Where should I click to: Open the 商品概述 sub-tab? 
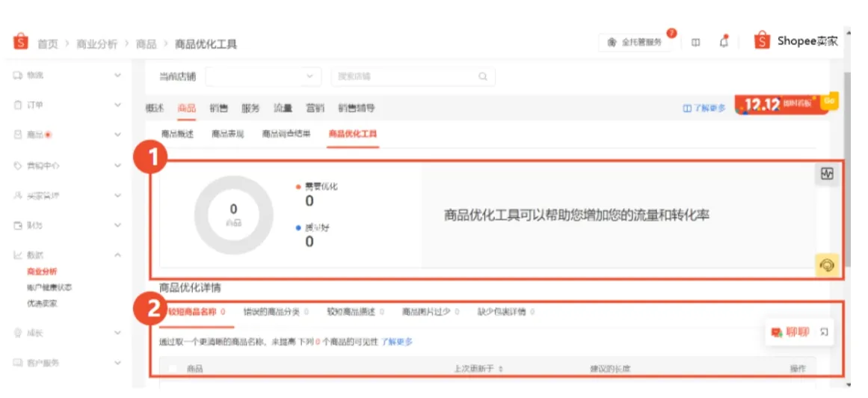click(x=177, y=134)
